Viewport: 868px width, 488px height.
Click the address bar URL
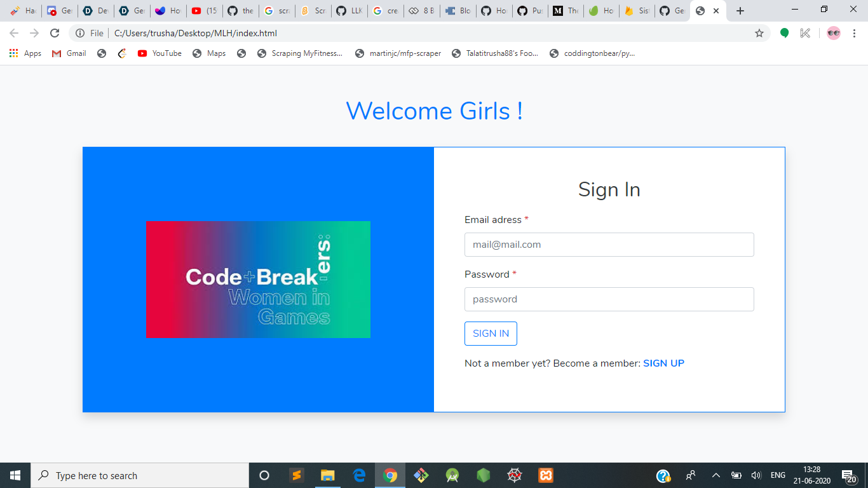pyautogui.click(x=196, y=33)
